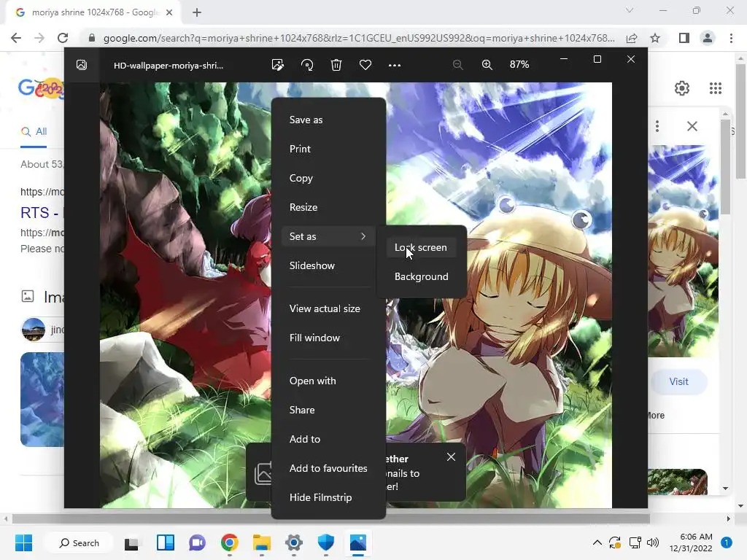Image resolution: width=747 pixels, height=560 pixels.
Task: Switch to Chrome from the taskbar
Action: [230, 542]
